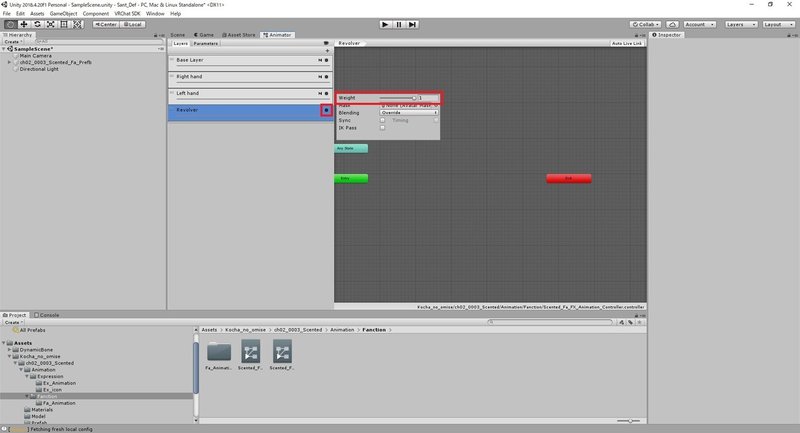Viewport: 800px width, 433px height.
Task: Click the Search by Type icon in Project
Action: click(x=621, y=322)
